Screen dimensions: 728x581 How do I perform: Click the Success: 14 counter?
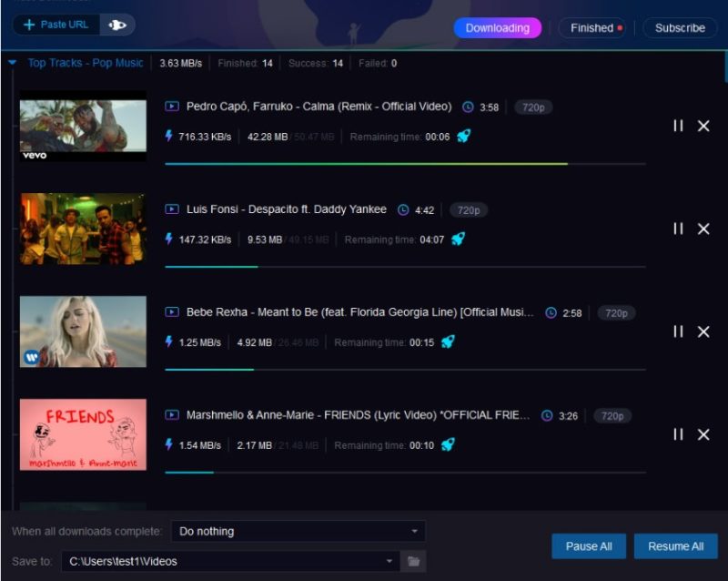coord(315,63)
